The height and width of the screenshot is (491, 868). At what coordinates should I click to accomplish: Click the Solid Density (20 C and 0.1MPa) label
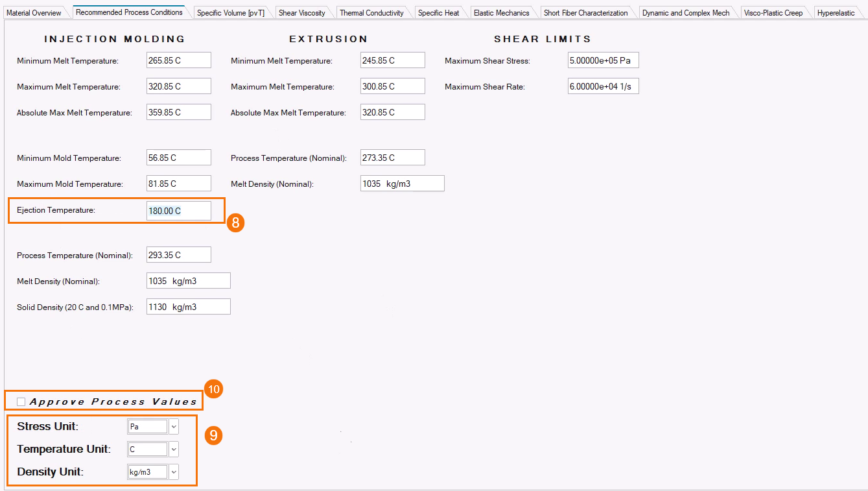[x=75, y=307]
